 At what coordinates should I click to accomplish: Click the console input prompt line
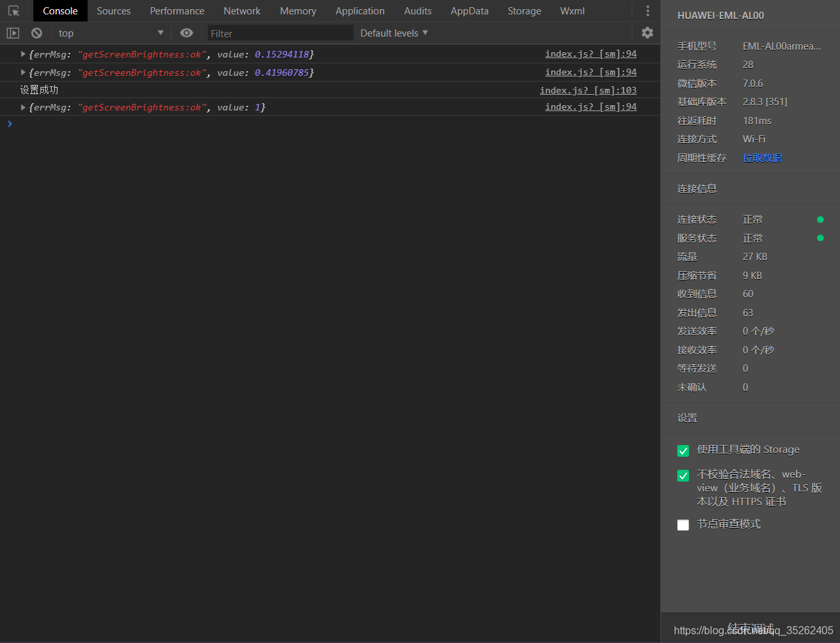click(x=330, y=124)
